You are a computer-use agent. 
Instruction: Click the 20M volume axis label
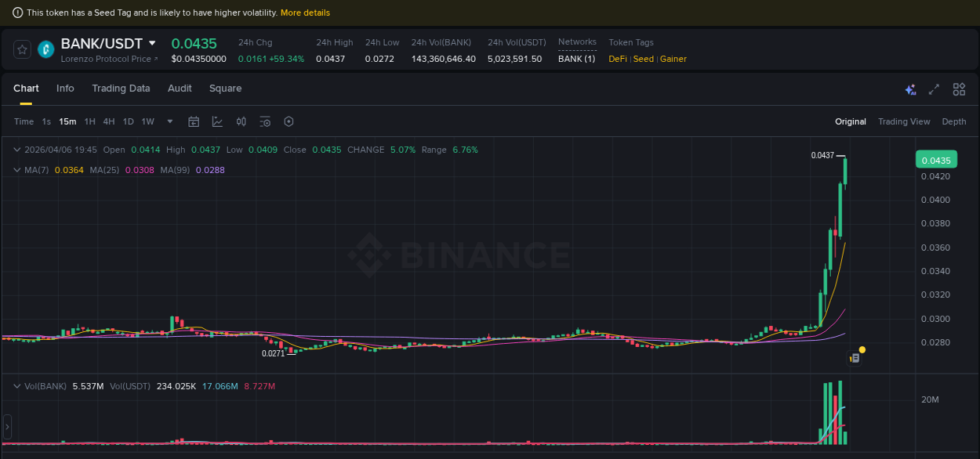930,400
